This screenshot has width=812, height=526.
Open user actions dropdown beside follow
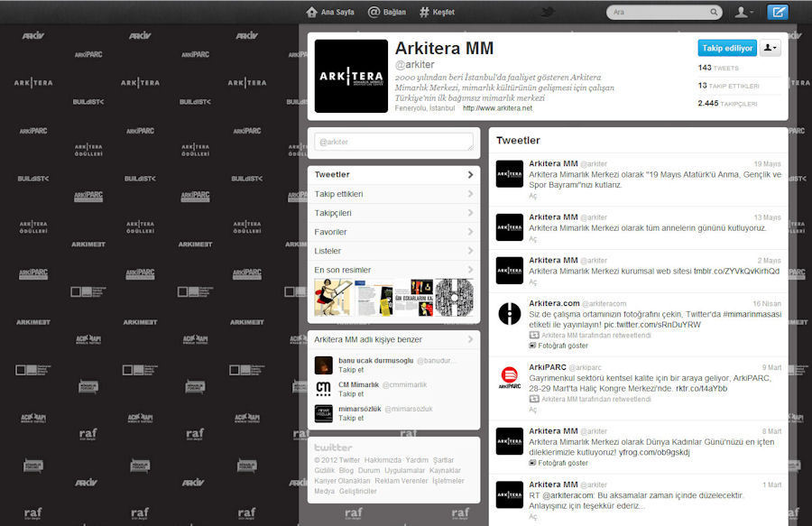pyautogui.click(x=770, y=48)
